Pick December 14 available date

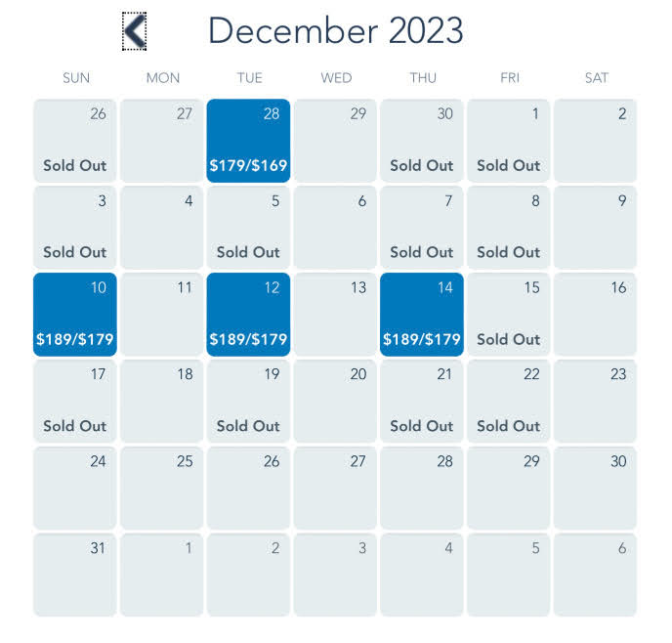point(422,315)
